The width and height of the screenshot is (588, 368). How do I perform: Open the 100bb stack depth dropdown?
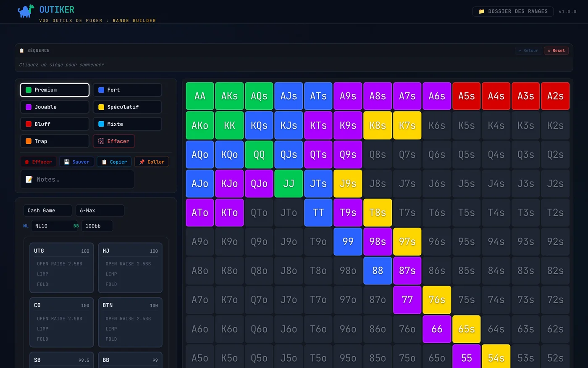tap(97, 226)
